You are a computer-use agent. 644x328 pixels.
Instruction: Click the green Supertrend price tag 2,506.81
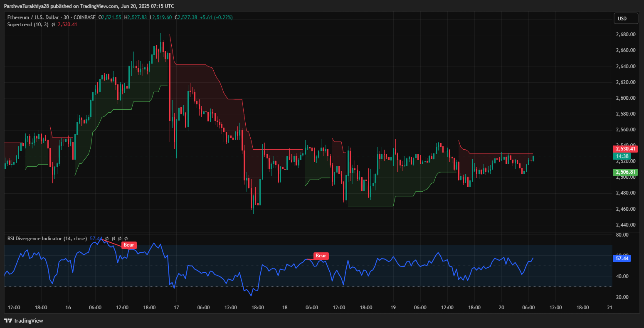pos(625,172)
